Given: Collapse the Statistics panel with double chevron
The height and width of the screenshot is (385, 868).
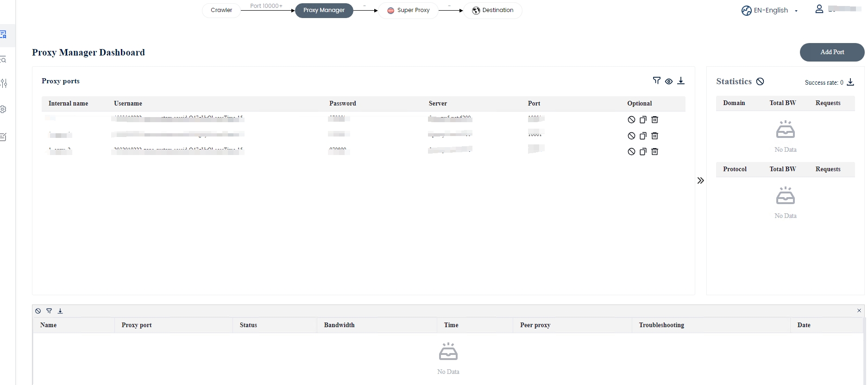Looking at the screenshot, I should click(x=700, y=180).
